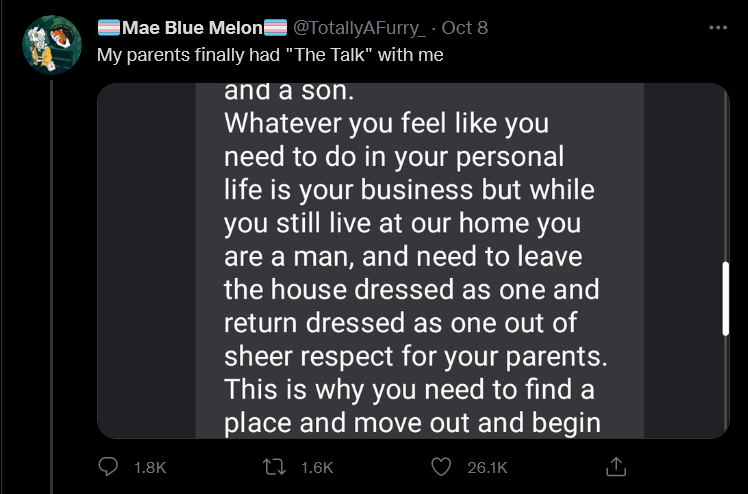
Task: Click the reply speech bubble icon
Action: [108, 466]
